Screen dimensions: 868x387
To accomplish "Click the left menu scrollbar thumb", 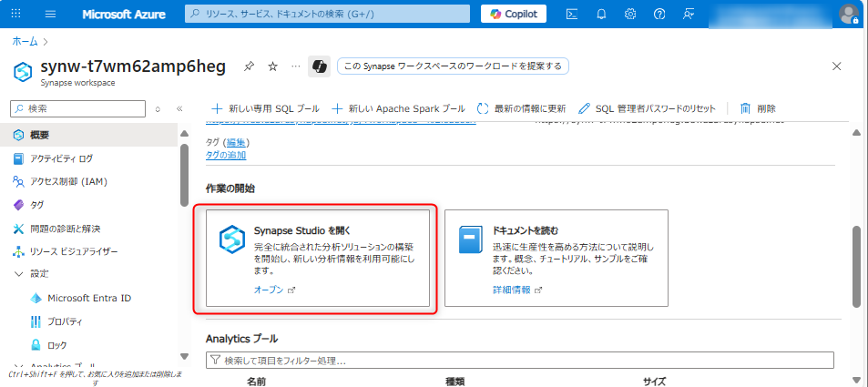I will pos(184,175).
